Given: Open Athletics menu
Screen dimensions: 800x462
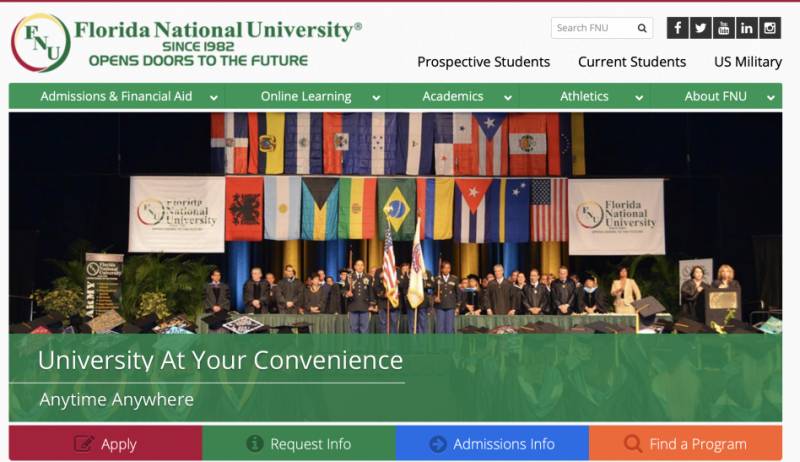Looking at the screenshot, I should pyautogui.click(x=584, y=96).
